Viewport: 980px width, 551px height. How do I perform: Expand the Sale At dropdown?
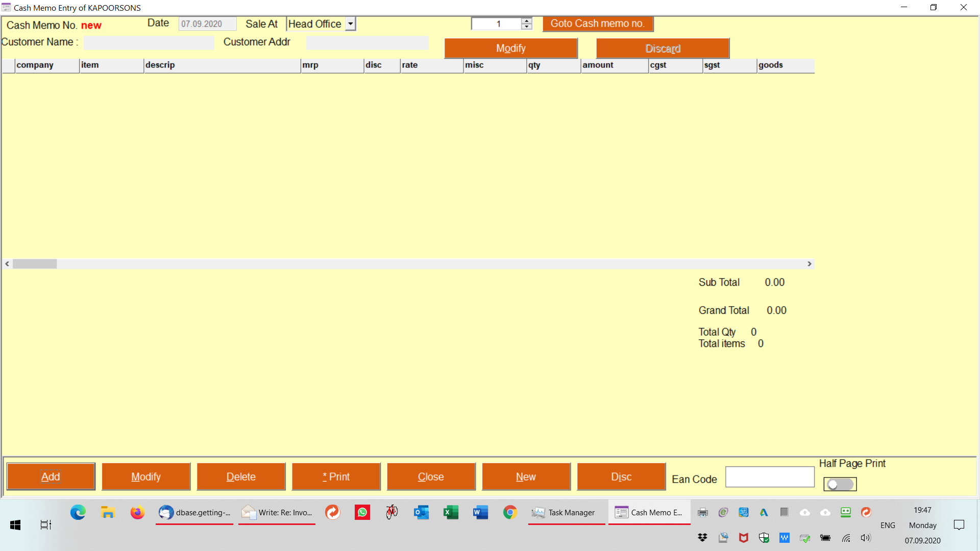(x=350, y=24)
